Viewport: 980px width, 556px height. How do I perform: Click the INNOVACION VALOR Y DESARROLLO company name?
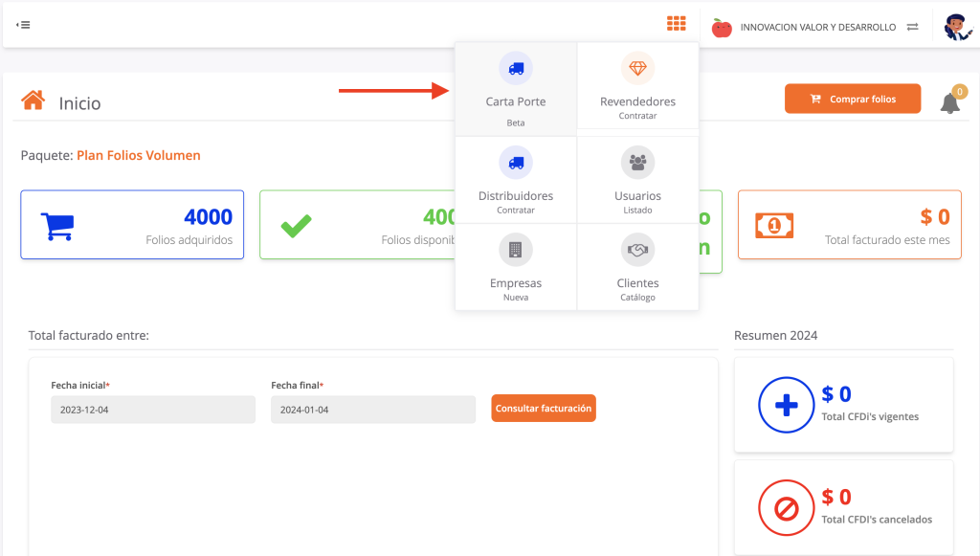point(818,28)
